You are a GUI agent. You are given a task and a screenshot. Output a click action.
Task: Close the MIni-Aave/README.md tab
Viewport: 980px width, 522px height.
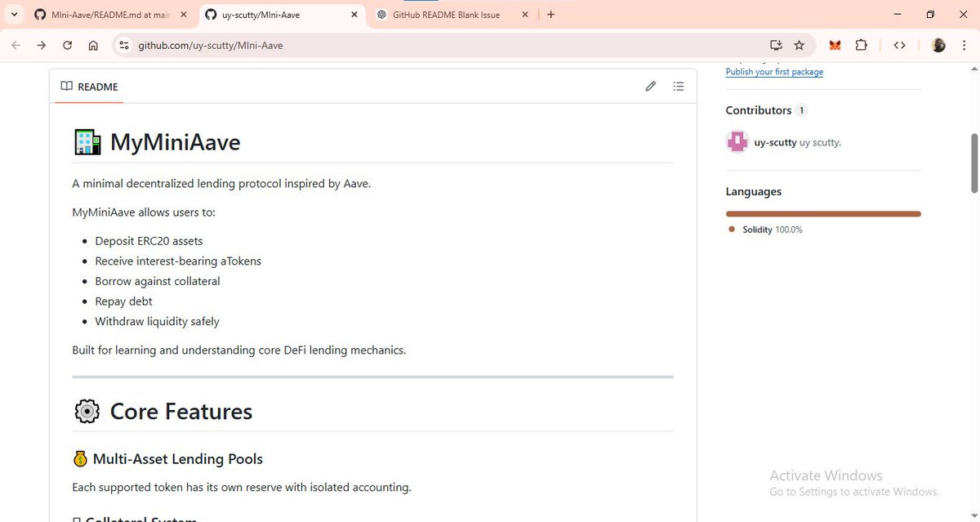182,15
